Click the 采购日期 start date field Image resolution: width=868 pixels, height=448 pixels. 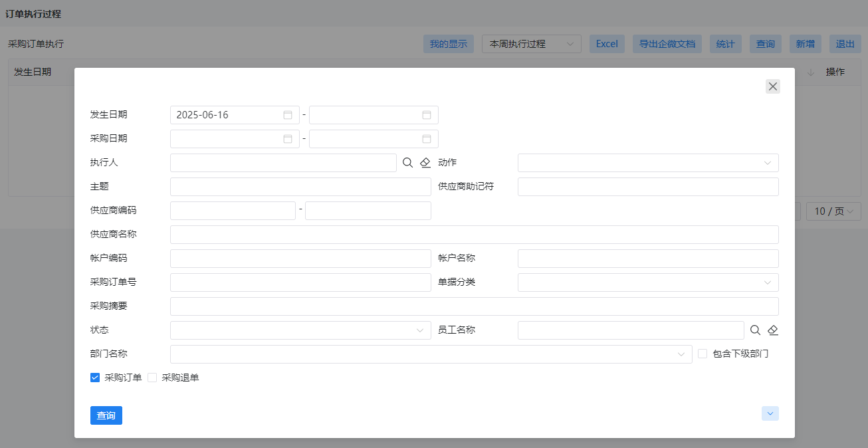tap(235, 139)
